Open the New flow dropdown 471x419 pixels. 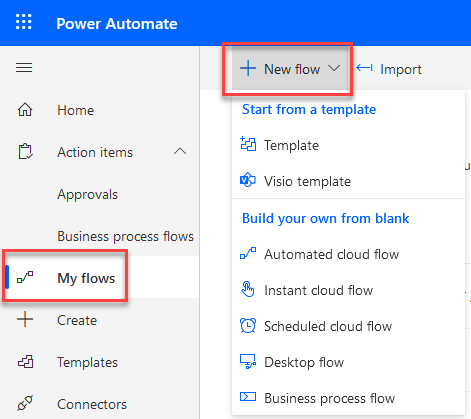(287, 69)
